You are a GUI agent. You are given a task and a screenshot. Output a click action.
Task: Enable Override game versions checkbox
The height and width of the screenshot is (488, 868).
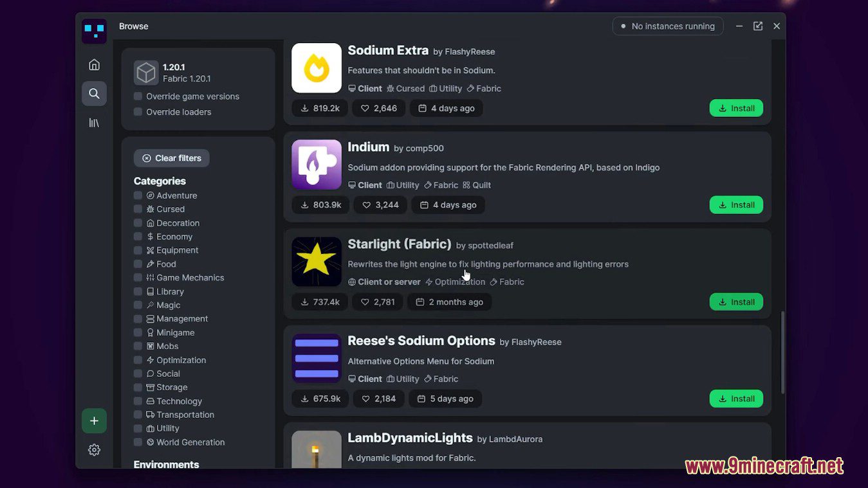tap(138, 96)
